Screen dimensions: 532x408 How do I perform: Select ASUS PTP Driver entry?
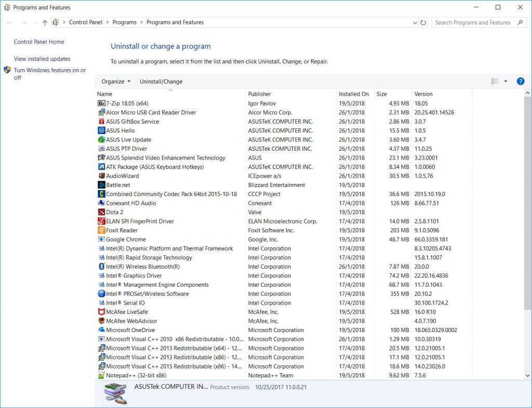pyautogui.click(x=283, y=149)
